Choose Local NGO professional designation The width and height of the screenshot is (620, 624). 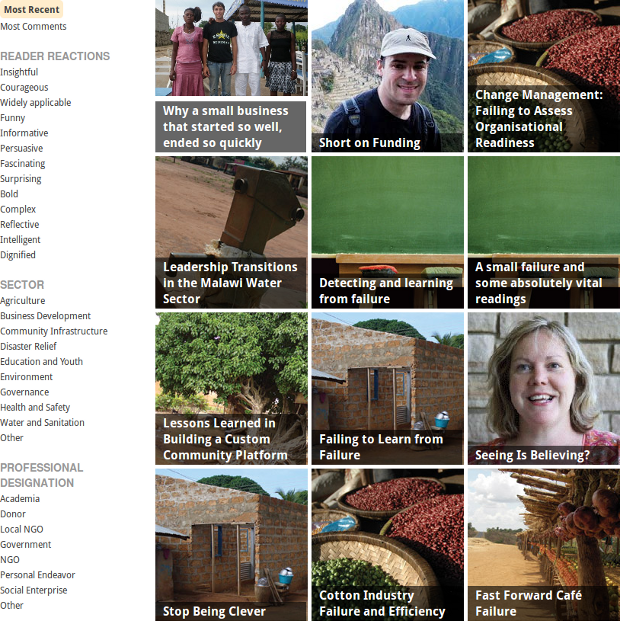point(22,530)
